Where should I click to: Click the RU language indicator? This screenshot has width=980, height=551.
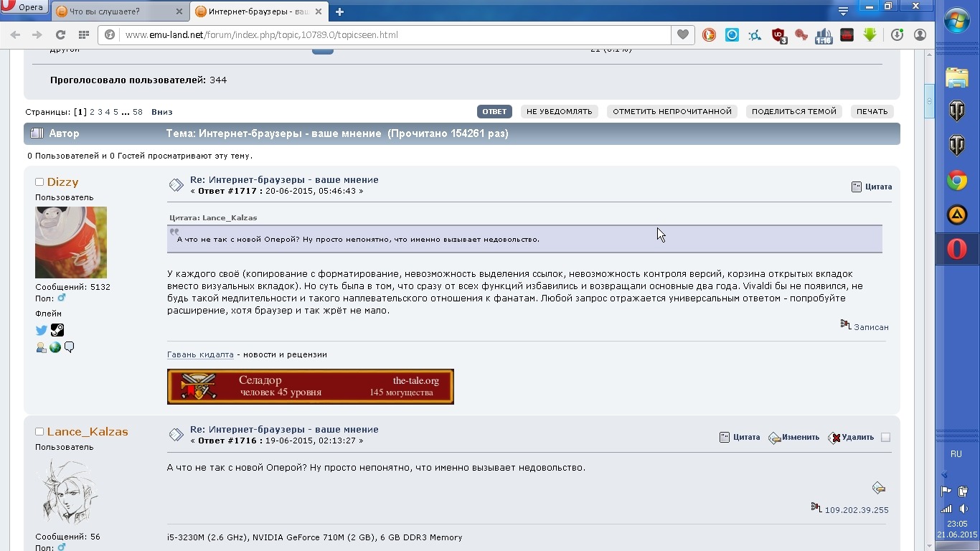point(956,454)
